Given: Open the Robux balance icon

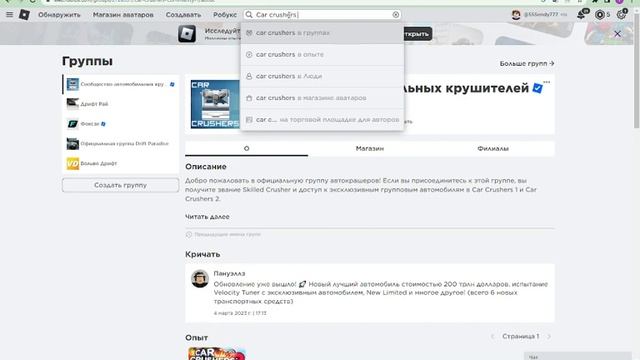Looking at the screenshot, I should point(600,15).
